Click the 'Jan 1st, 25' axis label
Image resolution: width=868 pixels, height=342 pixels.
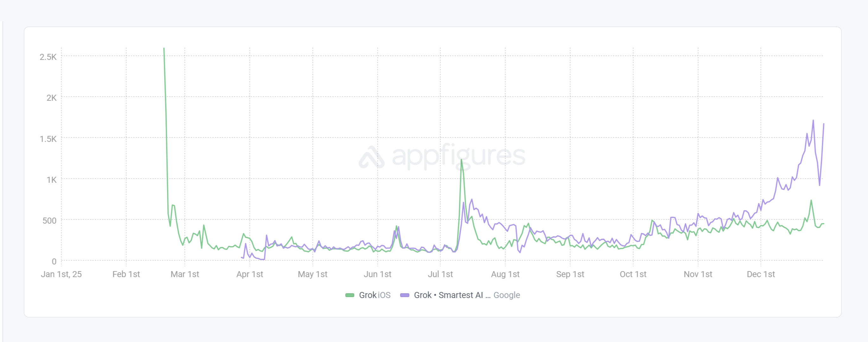(x=61, y=274)
